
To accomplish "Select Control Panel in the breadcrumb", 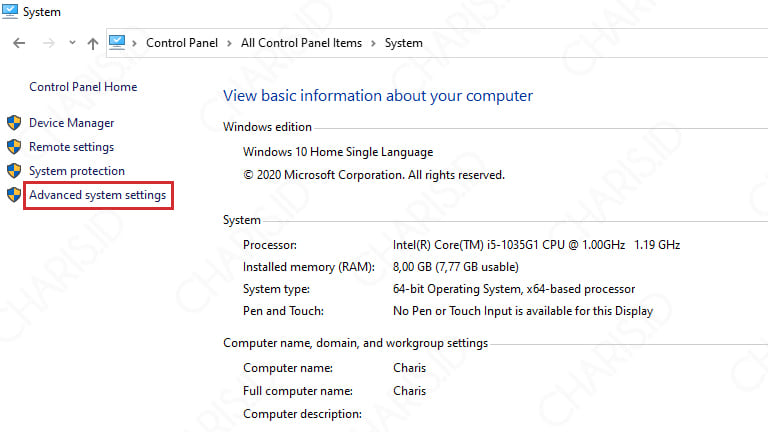I will (182, 43).
